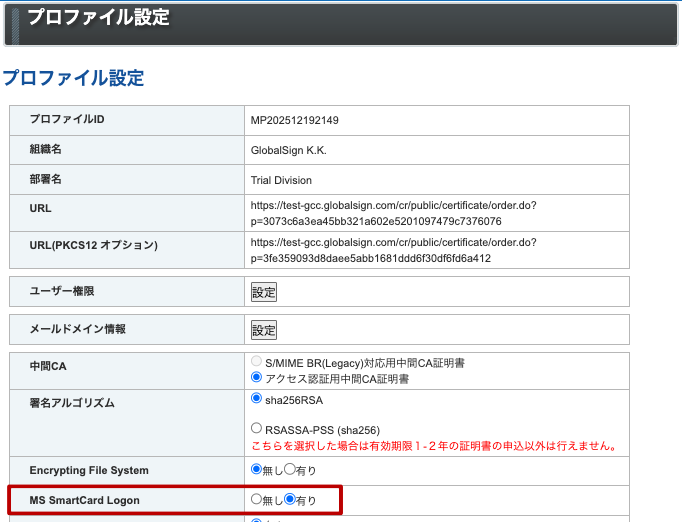The height and width of the screenshot is (522, 682).
Task: Click the profile ID value MP202512192149
Action: (x=295, y=120)
